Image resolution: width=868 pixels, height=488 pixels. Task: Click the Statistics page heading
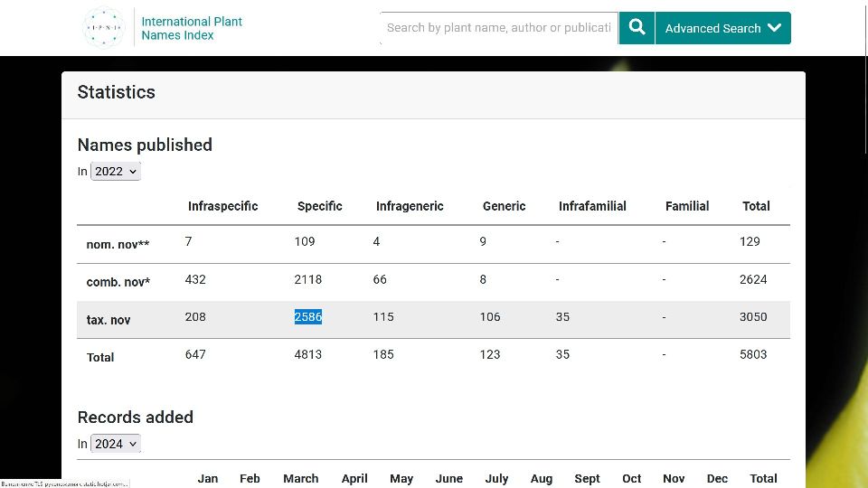pyautogui.click(x=116, y=92)
